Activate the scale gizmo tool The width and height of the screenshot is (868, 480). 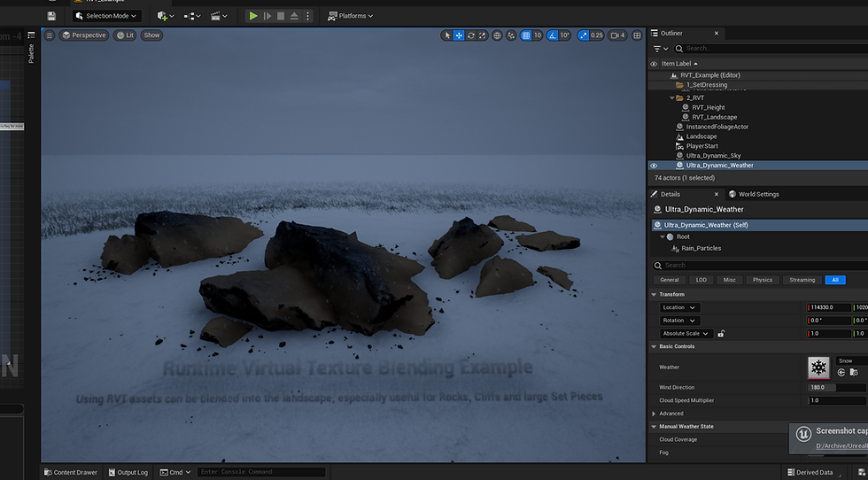click(x=482, y=35)
